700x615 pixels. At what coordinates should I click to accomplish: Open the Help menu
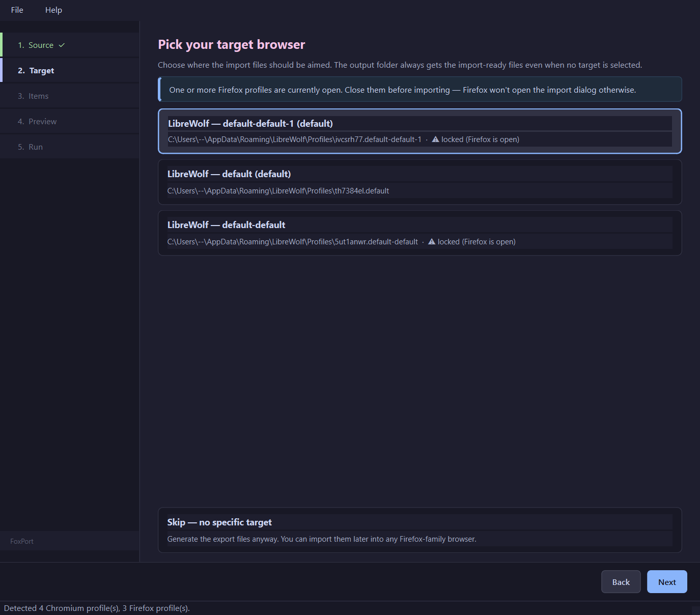pyautogui.click(x=53, y=10)
